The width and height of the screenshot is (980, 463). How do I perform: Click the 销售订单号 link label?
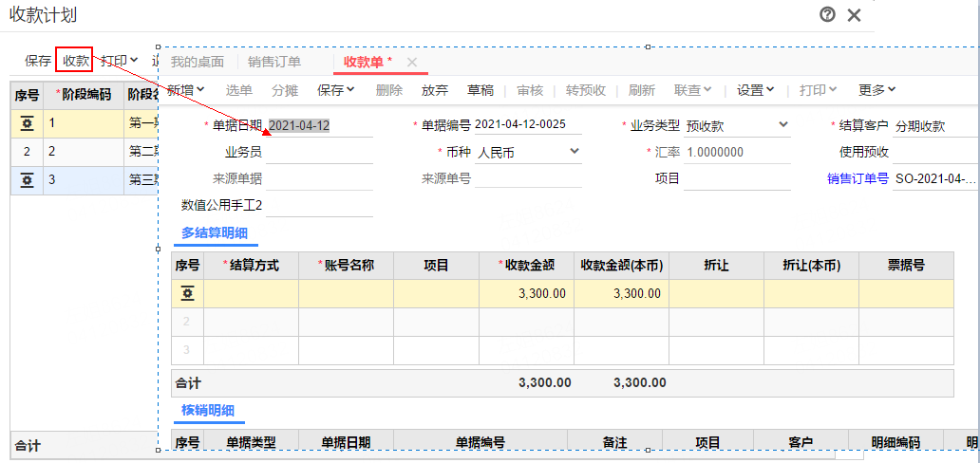857,178
